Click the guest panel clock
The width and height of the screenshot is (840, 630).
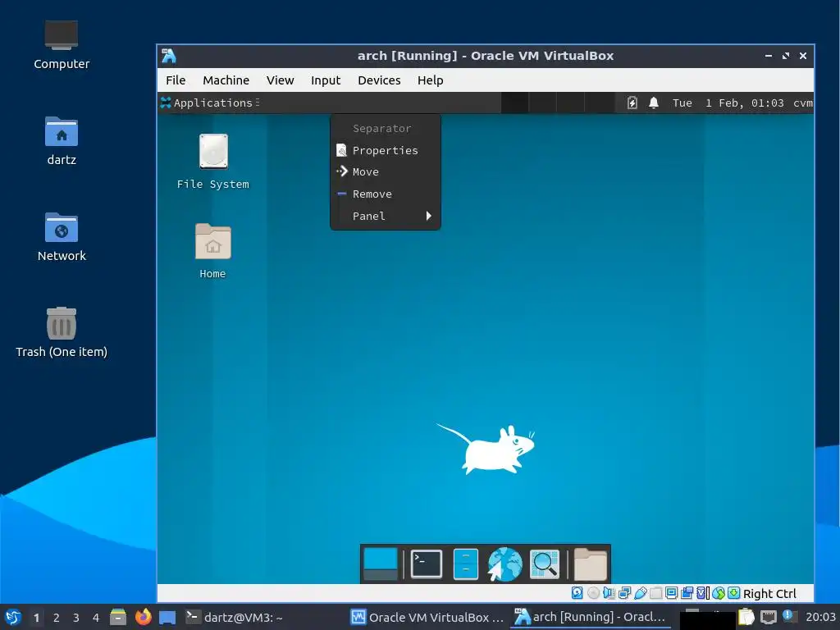728,103
